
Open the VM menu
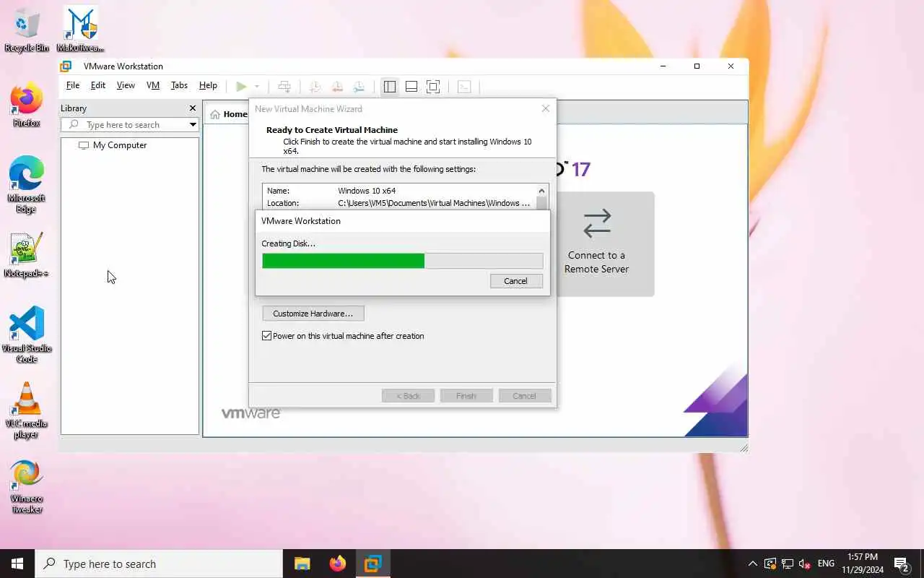tap(153, 85)
